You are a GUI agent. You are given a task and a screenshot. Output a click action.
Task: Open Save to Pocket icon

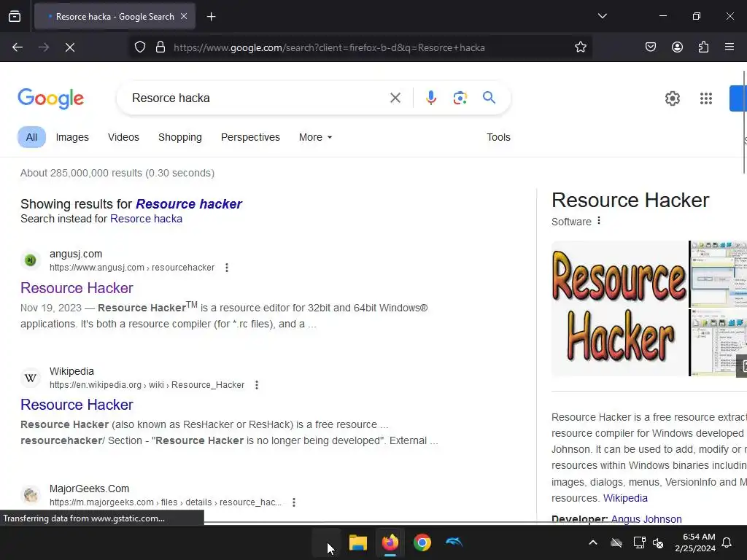click(650, 47)
